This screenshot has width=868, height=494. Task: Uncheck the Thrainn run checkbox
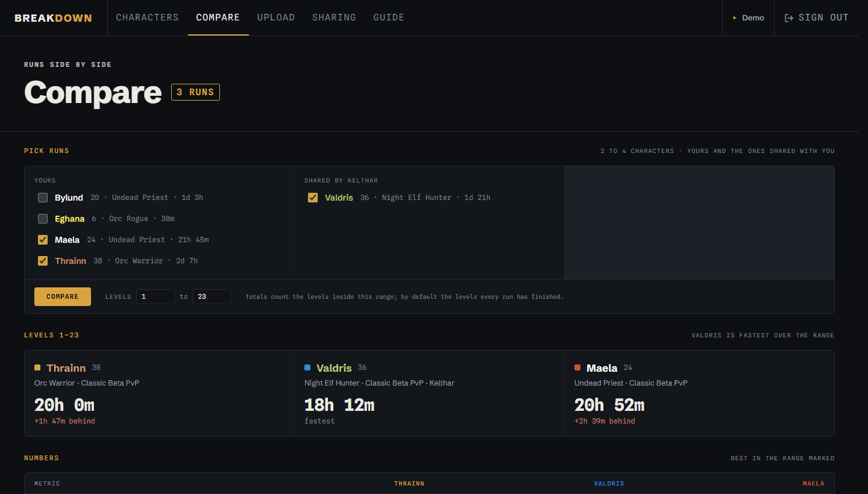coord(43,261)
